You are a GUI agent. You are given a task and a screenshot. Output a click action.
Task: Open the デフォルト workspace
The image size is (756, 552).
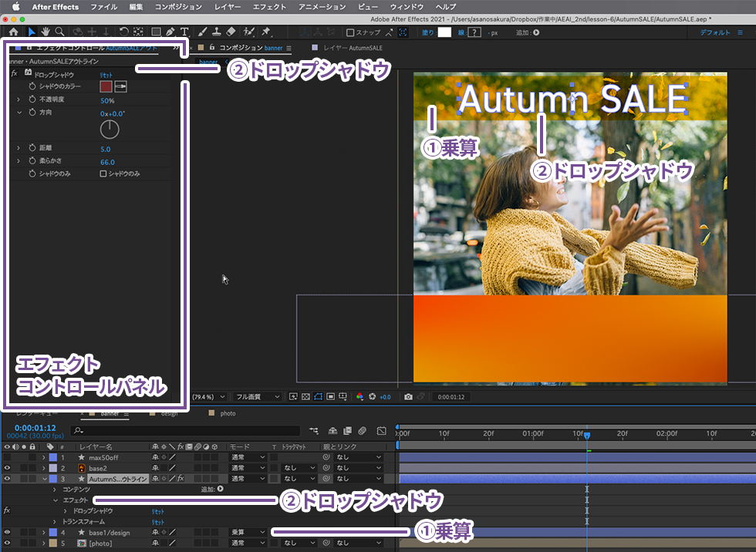[715, 32]
